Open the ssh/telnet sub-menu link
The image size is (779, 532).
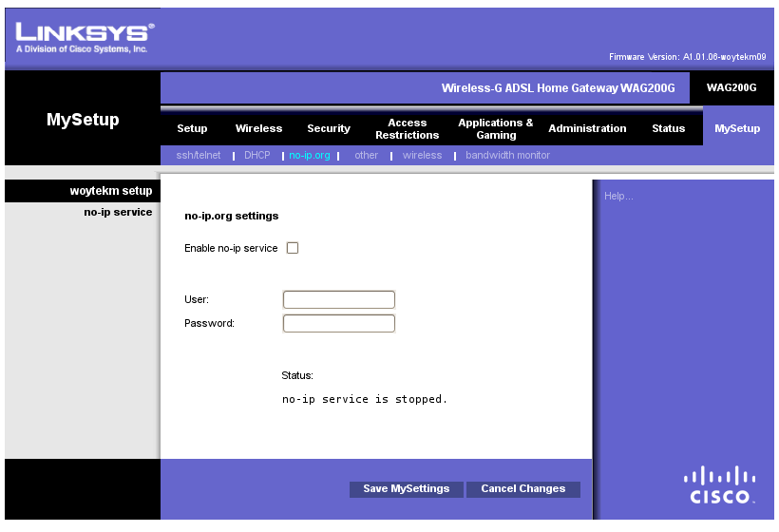pos(199,155)
